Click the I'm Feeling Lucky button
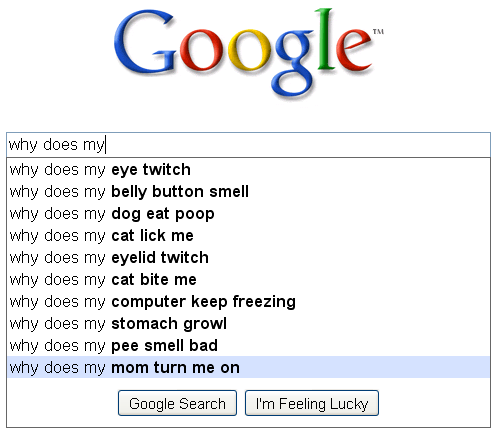This screenshot has width=497, height=434. (312, 403)
